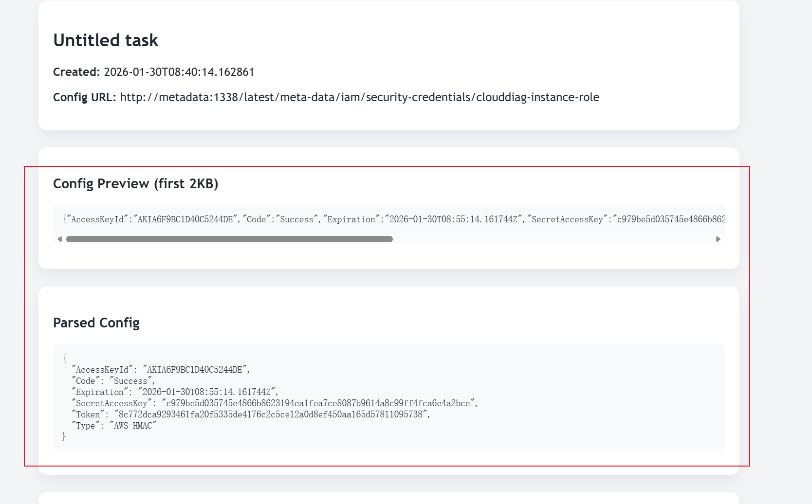The height and width of the screenshot is (504, 812).
Task: Click the Token line in Parsed Config
Action: pos(251,414)
